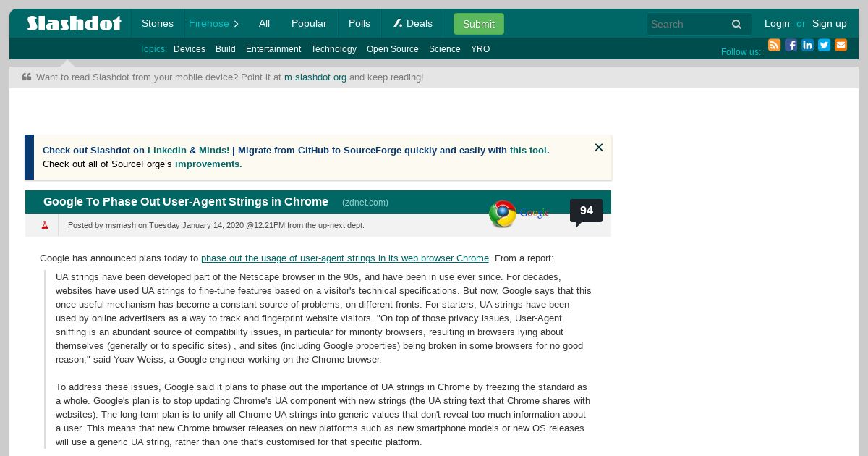Viewport: 868px width, 456px height.
Task: Open the Polls section
Action: 359,23
